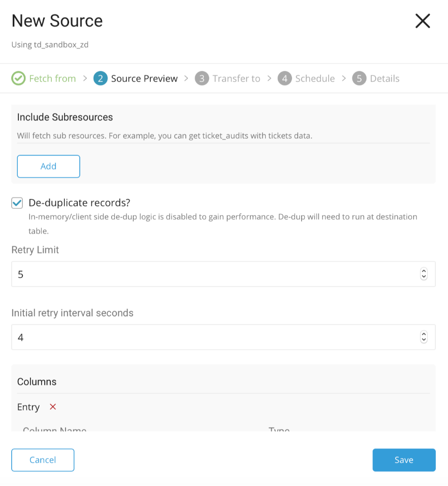
Task: Click the step 4 Schedule circle
Action: 284,78
